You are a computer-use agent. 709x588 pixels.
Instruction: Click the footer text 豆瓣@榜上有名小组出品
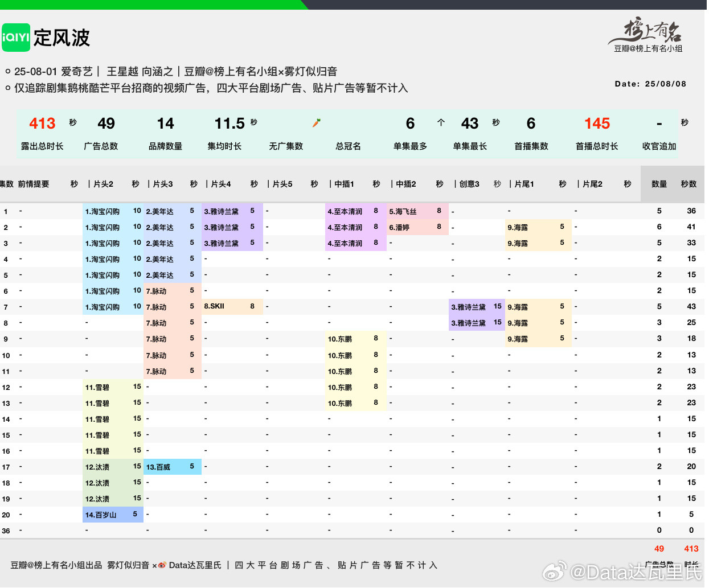pos(56,565)
